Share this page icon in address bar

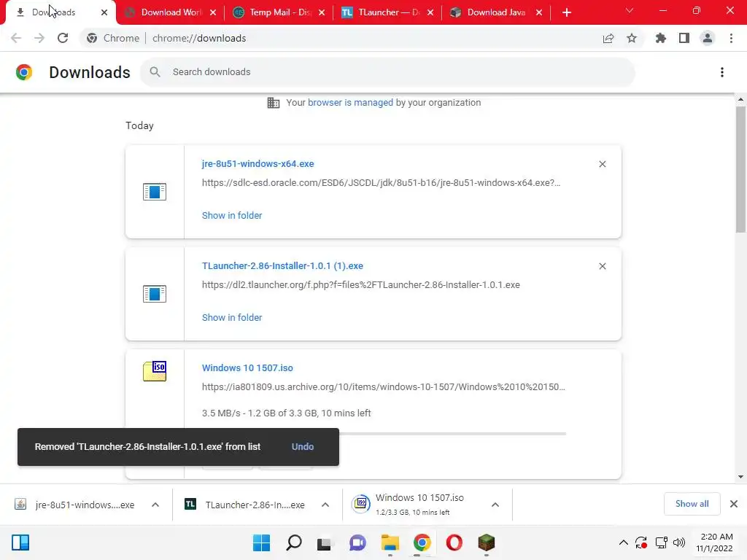(608, 38)
